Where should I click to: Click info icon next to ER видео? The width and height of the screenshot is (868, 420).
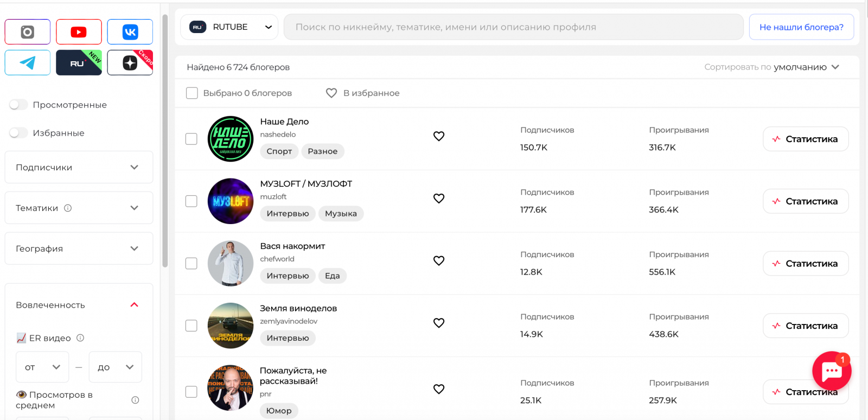(80, 338)
